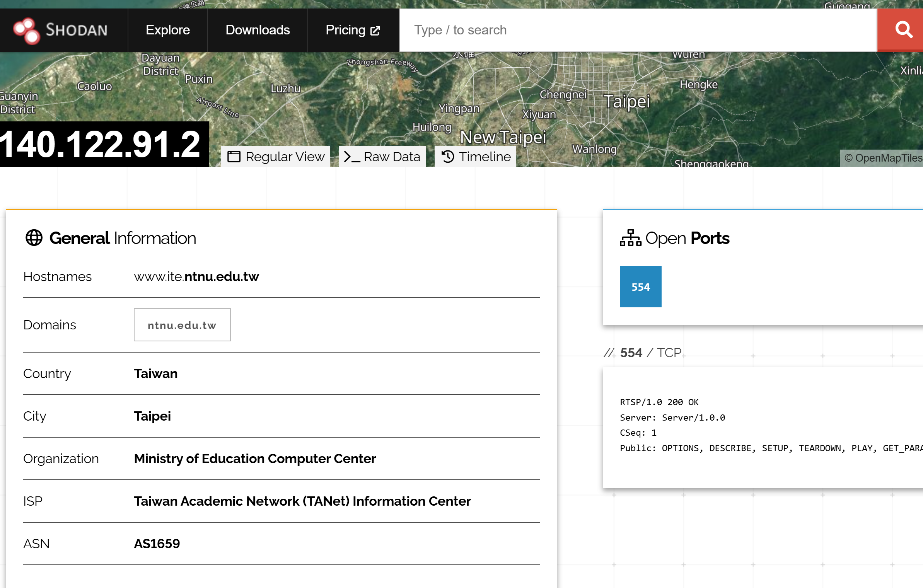Image resolution: width=923 pixels, height=588 pixels.
Task: Focus the 'Type / to search' field
Action: [x=638, y=30]
